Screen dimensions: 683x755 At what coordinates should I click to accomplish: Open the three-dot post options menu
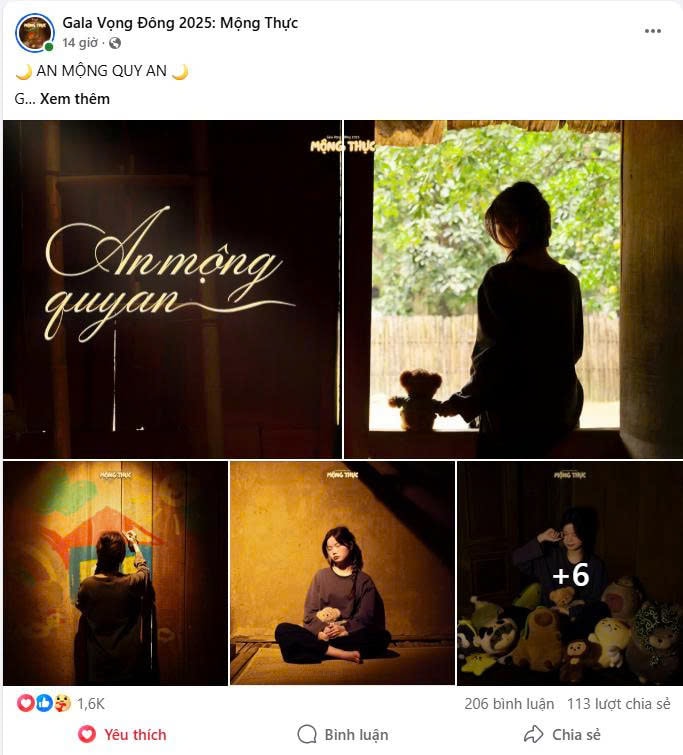pos(653,31)
